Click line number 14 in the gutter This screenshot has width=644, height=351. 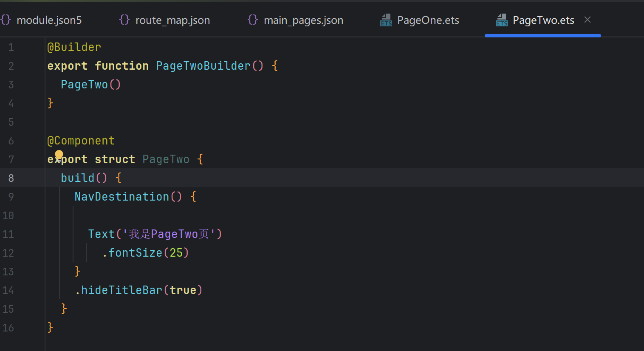pos(8,290)
